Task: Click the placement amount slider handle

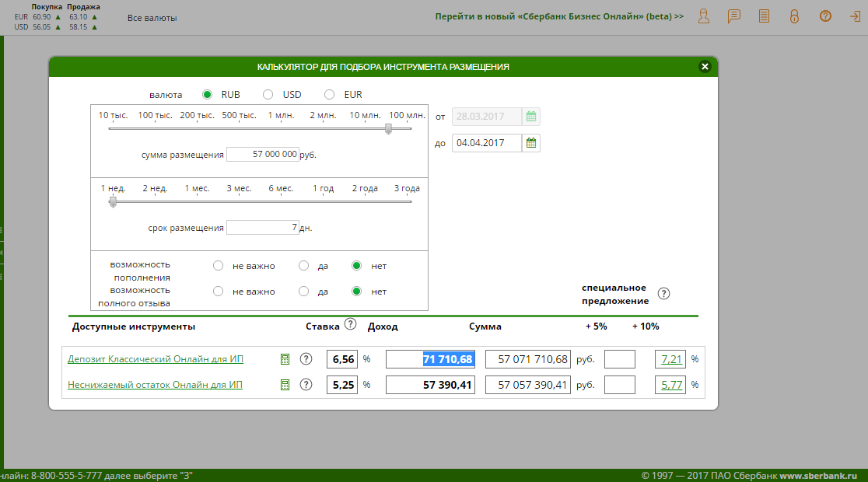Action: (388, 129)
